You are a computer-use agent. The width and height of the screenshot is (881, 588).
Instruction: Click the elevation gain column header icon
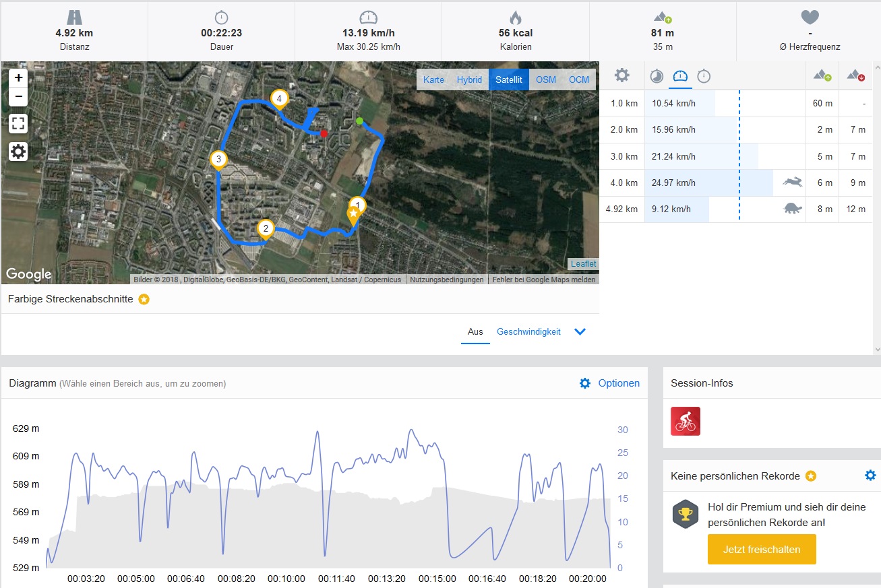[x=822, y=75]
